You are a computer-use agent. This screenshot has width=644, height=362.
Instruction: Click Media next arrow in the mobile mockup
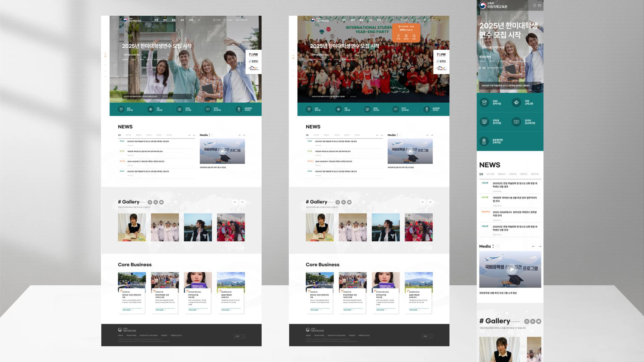pos(540,246)
